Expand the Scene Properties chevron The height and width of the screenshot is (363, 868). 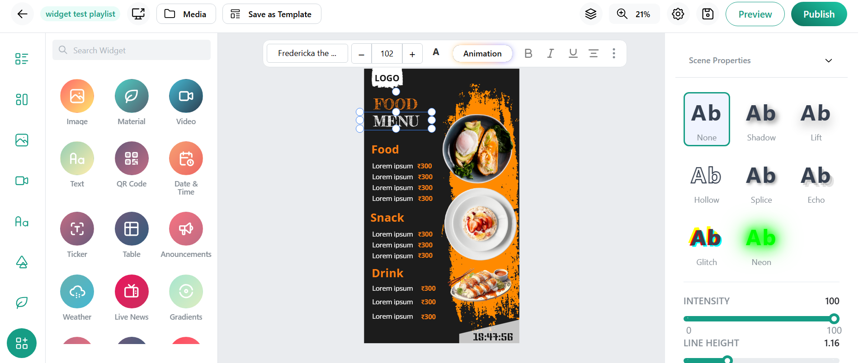pos(828,60)
